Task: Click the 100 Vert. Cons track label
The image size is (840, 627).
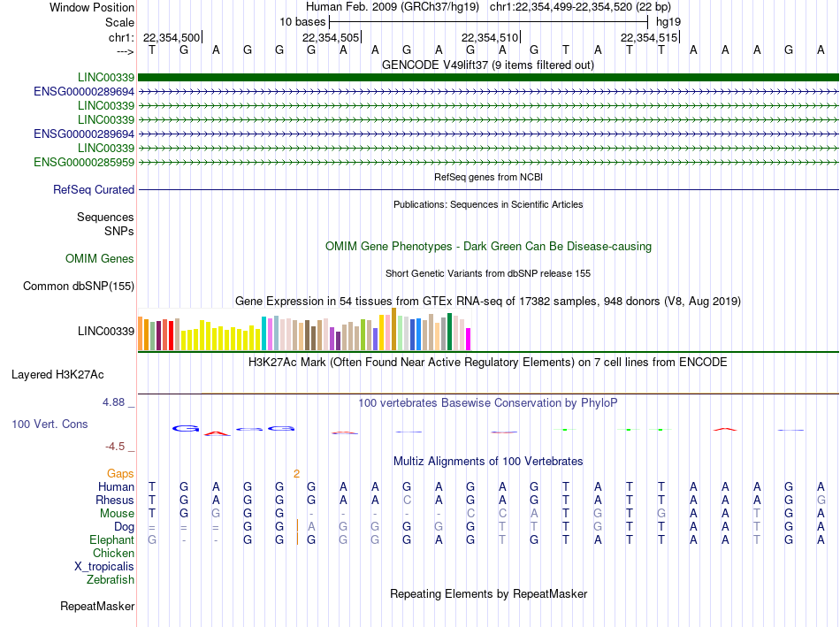Action: coord(50,424)
